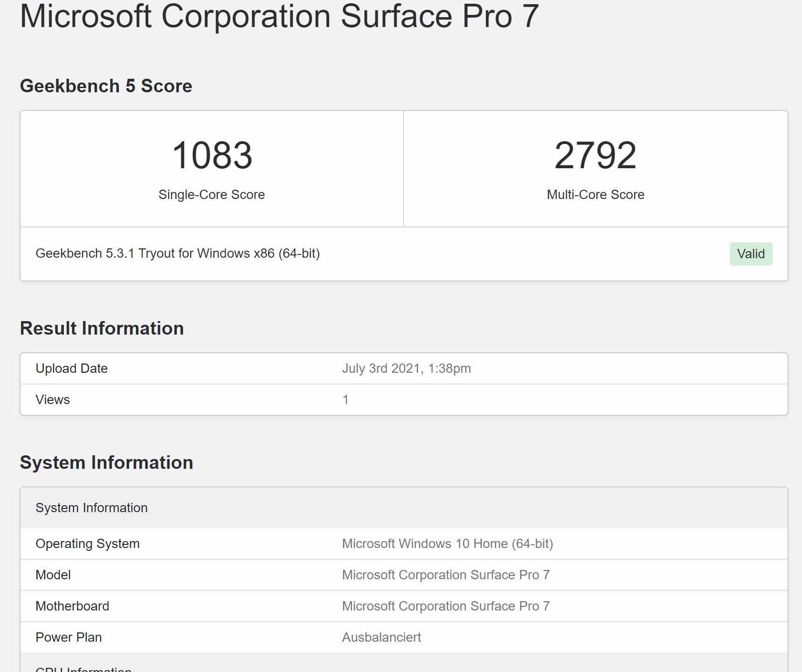This screenshot has width=802, height=672.
Task: Click the Views row label
Action: pos(53,400)
